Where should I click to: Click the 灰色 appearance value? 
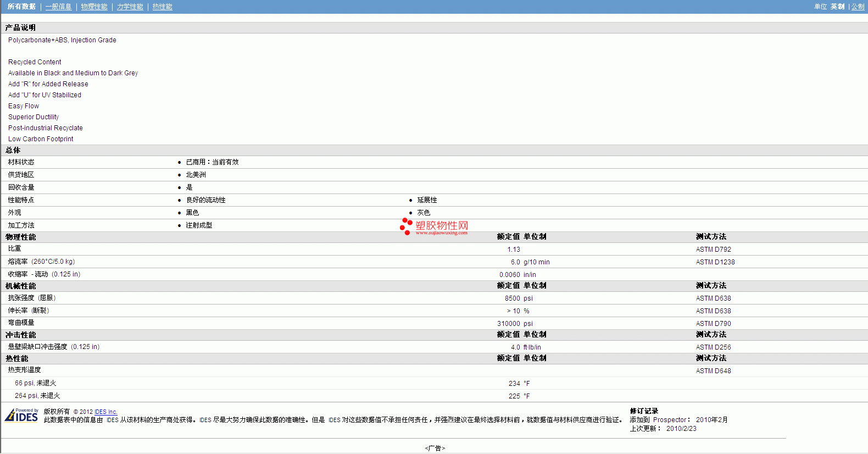point(424,213)
